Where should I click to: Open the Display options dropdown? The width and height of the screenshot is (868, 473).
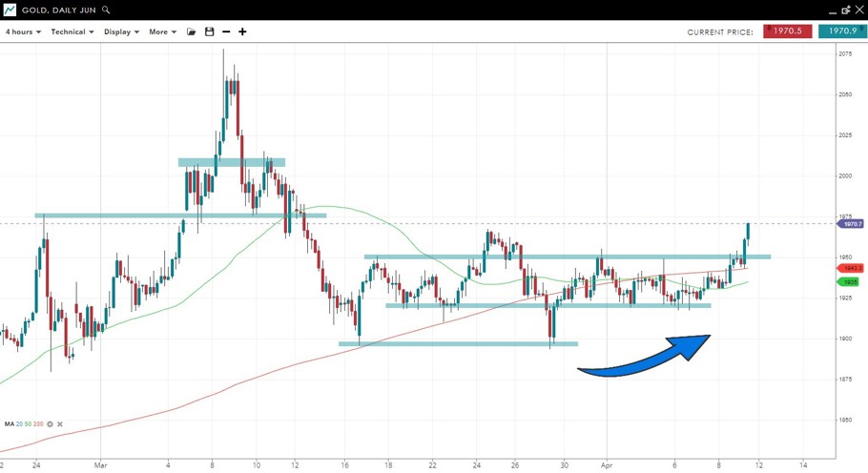pos(121,31)
